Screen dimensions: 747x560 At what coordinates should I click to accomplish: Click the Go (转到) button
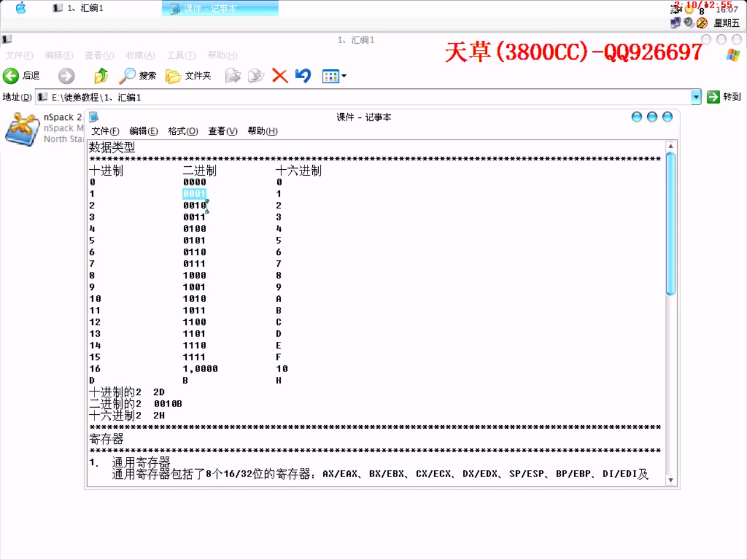(x=723, y=97)
